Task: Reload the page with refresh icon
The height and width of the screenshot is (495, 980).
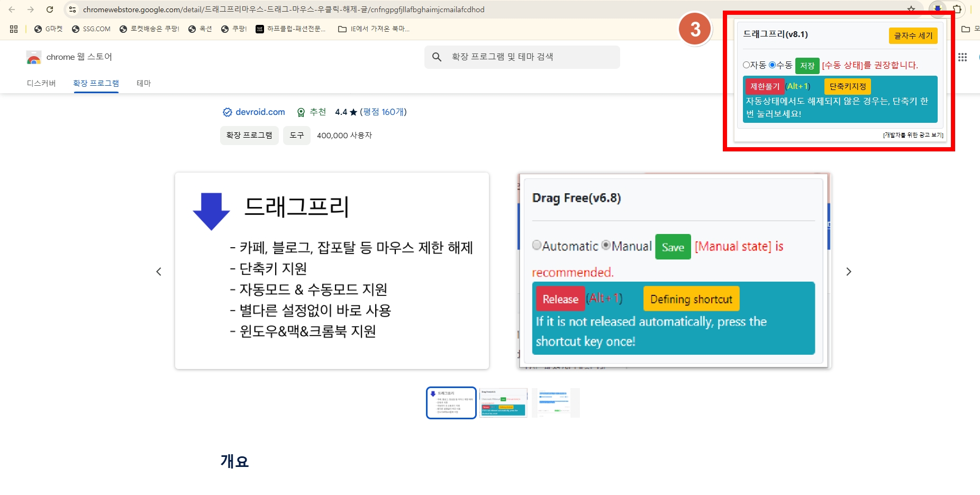Action: [x=50, y=10]
